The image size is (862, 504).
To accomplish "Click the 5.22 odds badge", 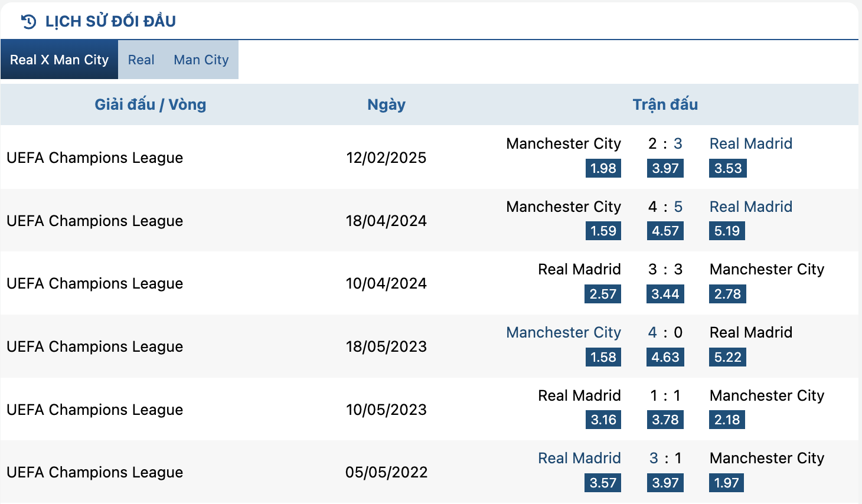I will pos(727,357).
